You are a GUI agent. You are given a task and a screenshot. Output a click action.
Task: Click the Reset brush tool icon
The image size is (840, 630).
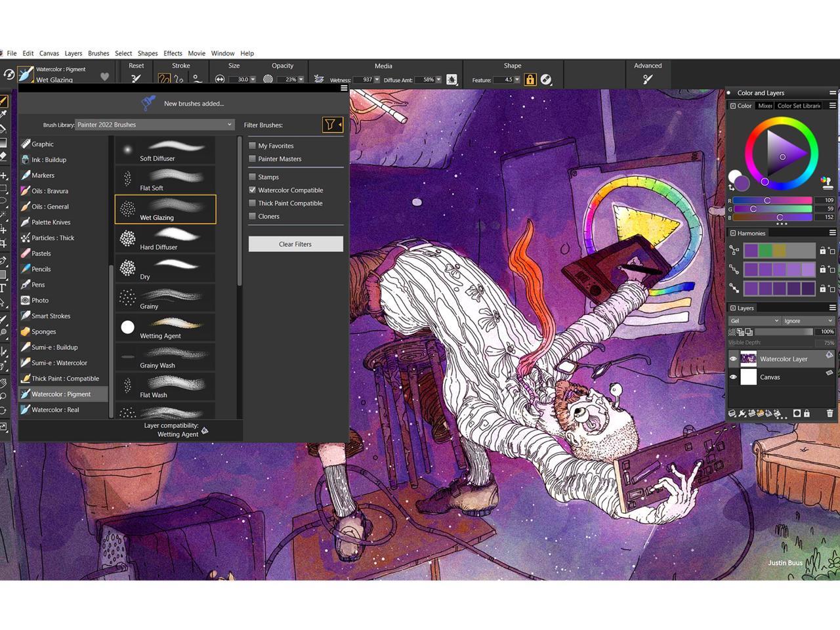point(136,79)
